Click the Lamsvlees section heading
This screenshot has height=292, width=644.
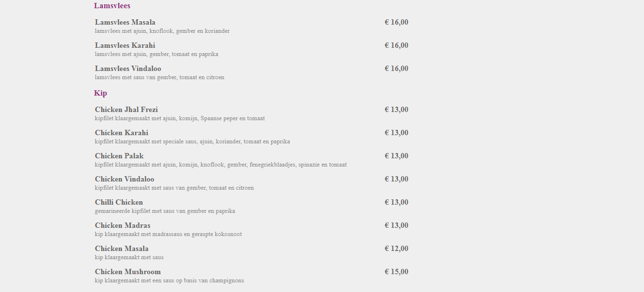click(x=112, y=6)
